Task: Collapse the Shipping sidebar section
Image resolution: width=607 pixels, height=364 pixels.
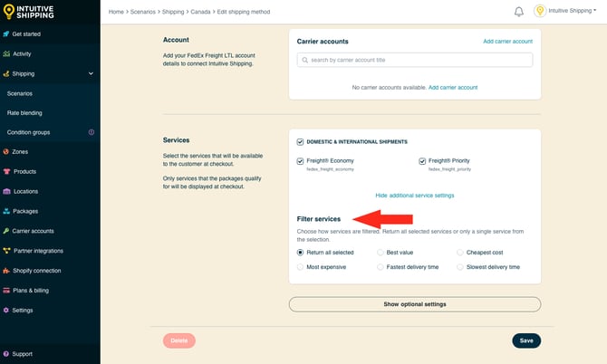Action: point(91,73)
